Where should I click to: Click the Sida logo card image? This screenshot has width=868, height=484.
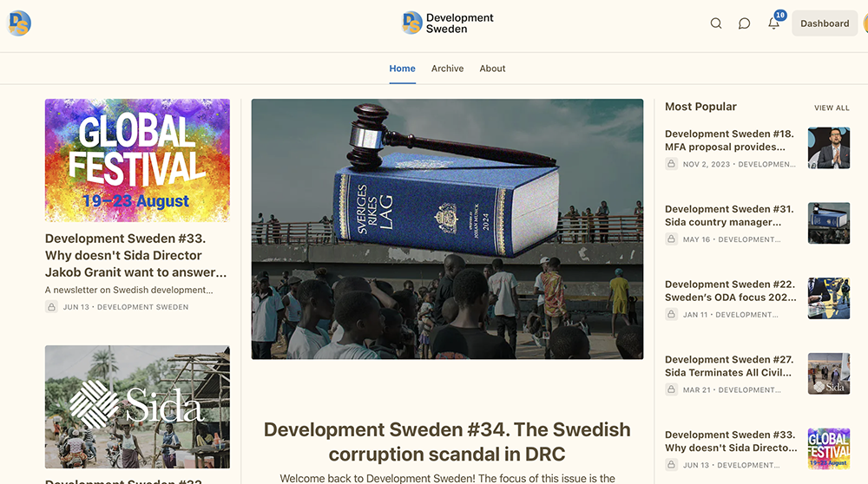137,407
